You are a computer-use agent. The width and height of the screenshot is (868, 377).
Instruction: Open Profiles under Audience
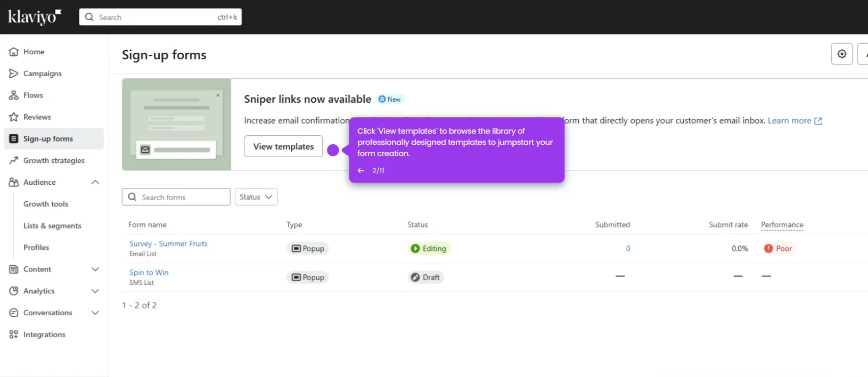pyautogui.click(x=36, y=248)
